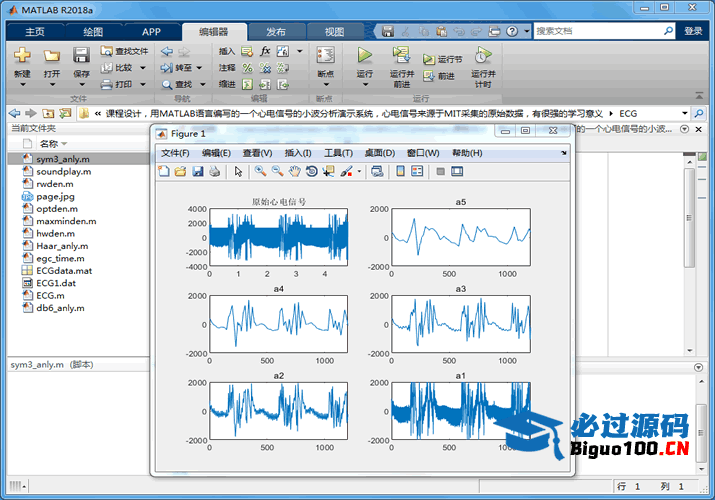Click New Figure icon in Figure 1 toolbar
The image size is (715, 500).
click(x=163, y=171)
